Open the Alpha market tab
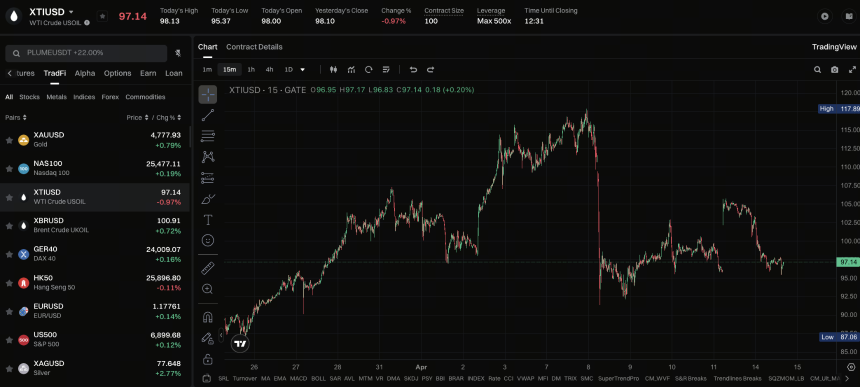Screen dimensions: 860x387 pos(85,73)
